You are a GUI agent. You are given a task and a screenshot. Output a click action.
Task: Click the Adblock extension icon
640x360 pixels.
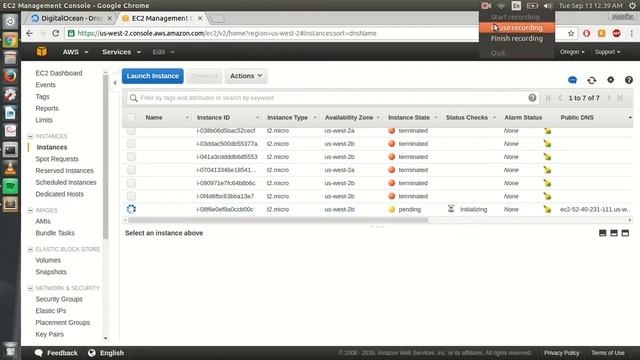pyautogui.click(x=616, y=33)
